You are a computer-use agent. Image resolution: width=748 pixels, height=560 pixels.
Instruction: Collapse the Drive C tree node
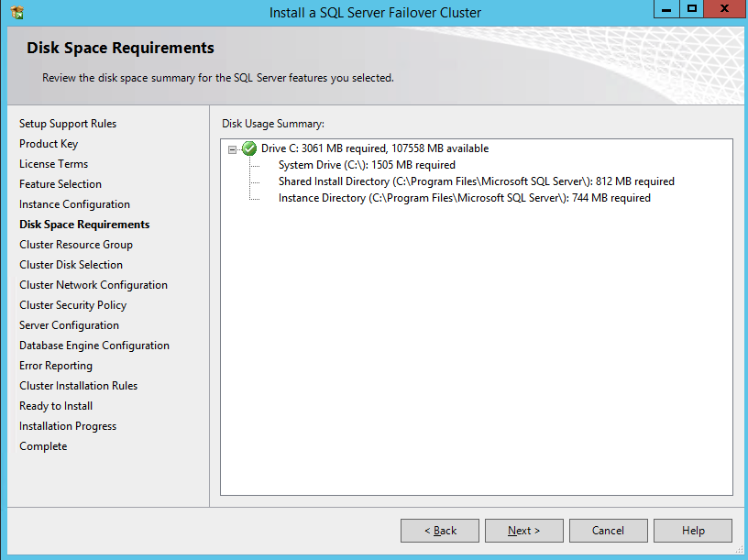click(233, 149)
